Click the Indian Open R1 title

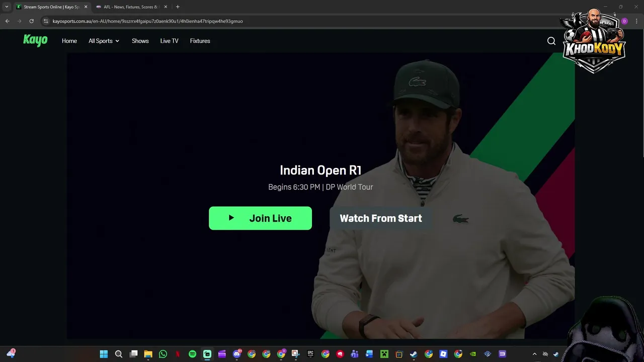pyautogui.click(x=320, y=170)
